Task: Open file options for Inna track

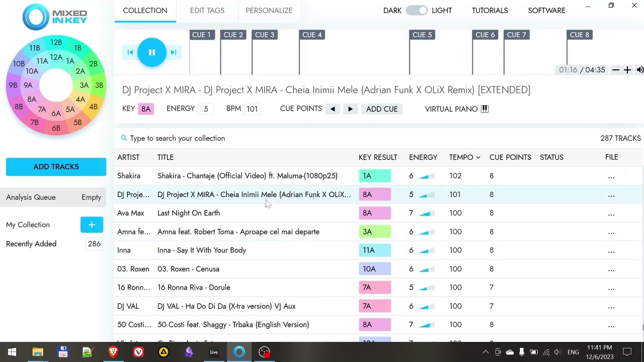Action: click(x=611, y=250)
